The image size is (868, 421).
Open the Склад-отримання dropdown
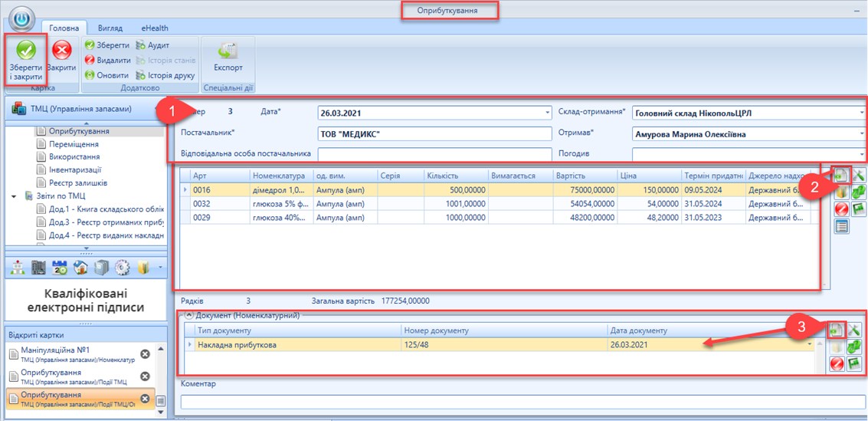(x=863, y=113)
